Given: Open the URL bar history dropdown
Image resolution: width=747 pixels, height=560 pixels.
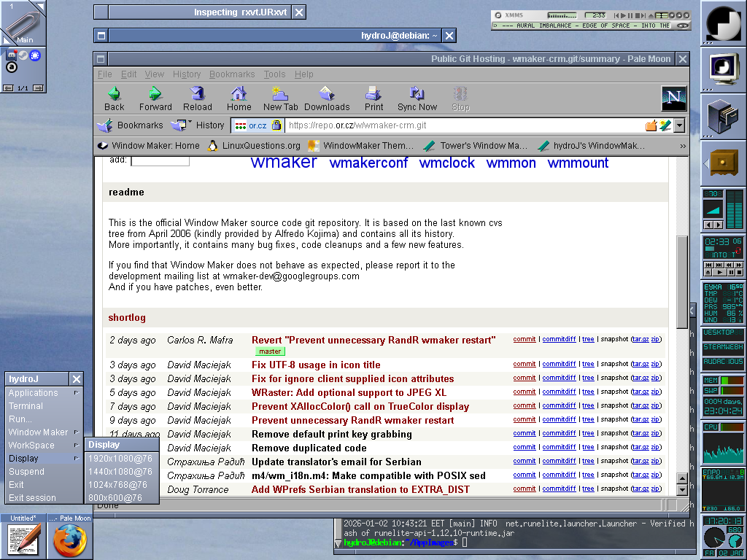Looking at the screenshot, I should point(679,125).
